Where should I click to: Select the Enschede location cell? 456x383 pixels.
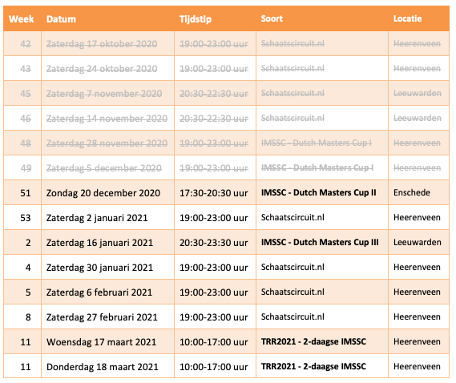tap(412, 193)
